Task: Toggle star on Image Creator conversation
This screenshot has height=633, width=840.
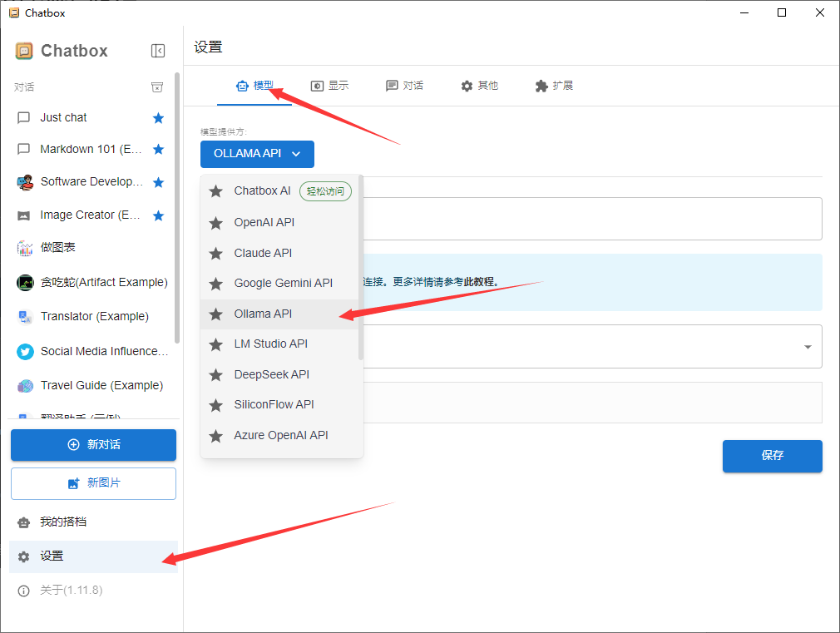Action: [x=158, y=215]
